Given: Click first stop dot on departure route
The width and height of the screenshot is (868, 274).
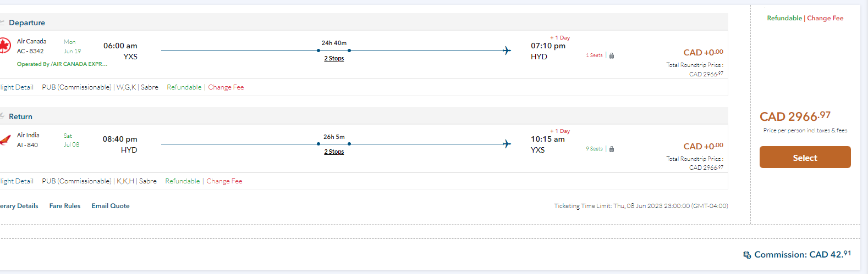Looking at the screenshot, I should [x=318, y=51].
